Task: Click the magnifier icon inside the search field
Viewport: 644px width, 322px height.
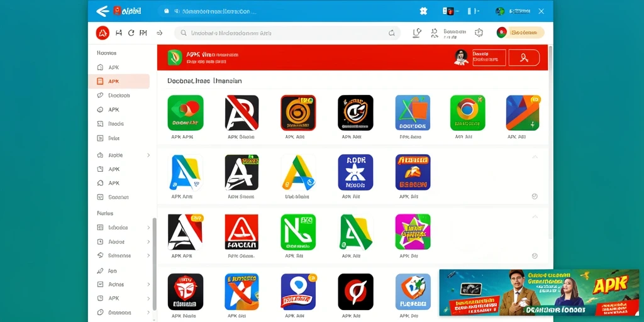Action: point(184,33)
